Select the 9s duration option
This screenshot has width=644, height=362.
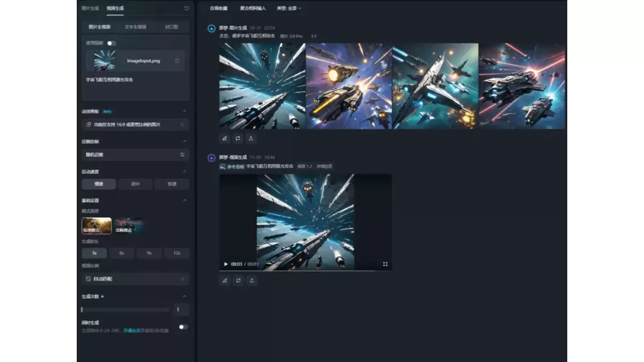pyautogui.click(x=149, y=253)
